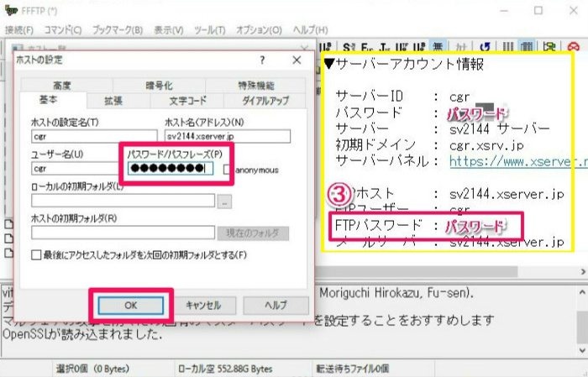The image size is (588, 377).
Task: Switch to the ダイアルアップ tab
Action: tap(265, 101)
